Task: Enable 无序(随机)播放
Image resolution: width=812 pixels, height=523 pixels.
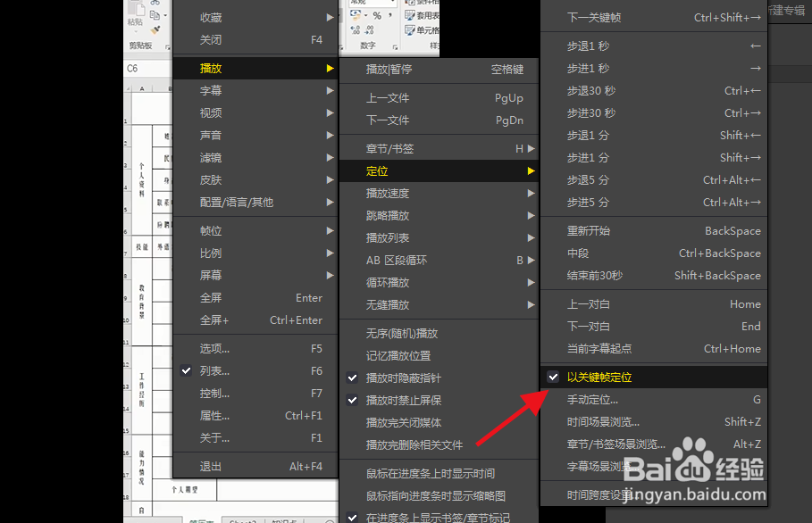Action: [439, 333]
